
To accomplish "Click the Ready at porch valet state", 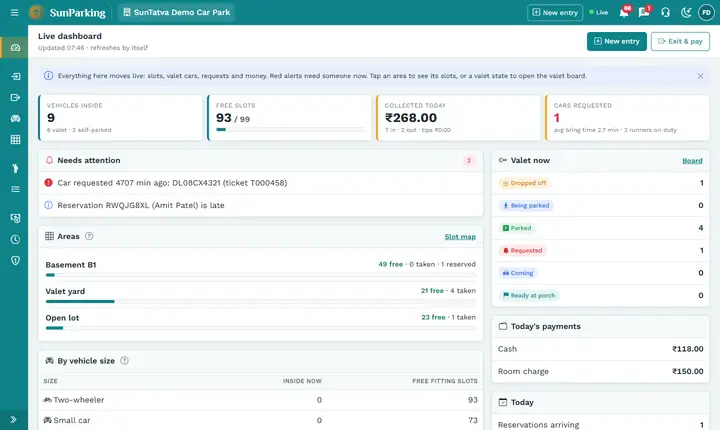I will click(529, 295).
